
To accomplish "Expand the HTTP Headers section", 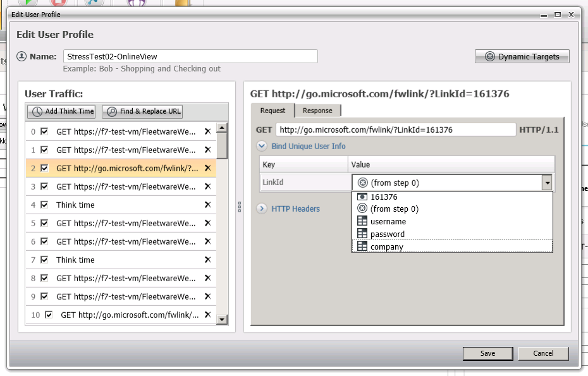I will 262,209.
